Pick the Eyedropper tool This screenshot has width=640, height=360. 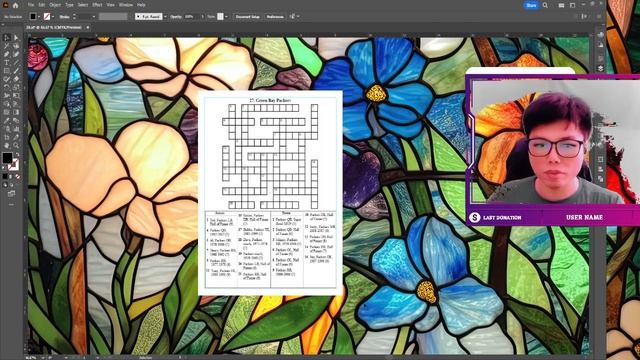click(7, 120)
